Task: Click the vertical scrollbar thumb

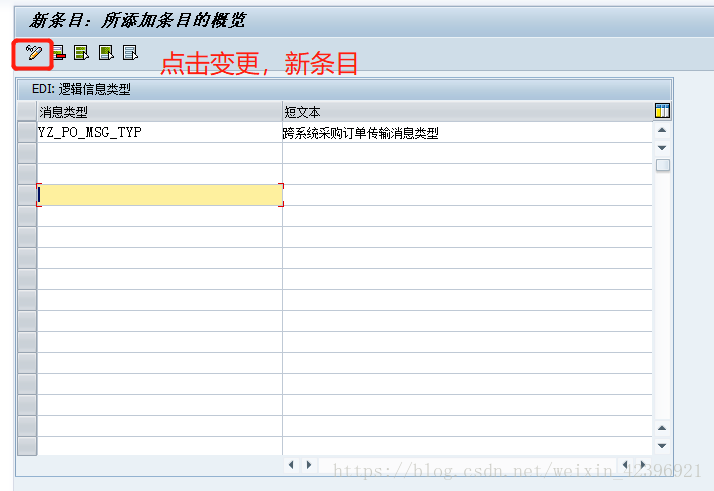Action: [x=663, y=165]
